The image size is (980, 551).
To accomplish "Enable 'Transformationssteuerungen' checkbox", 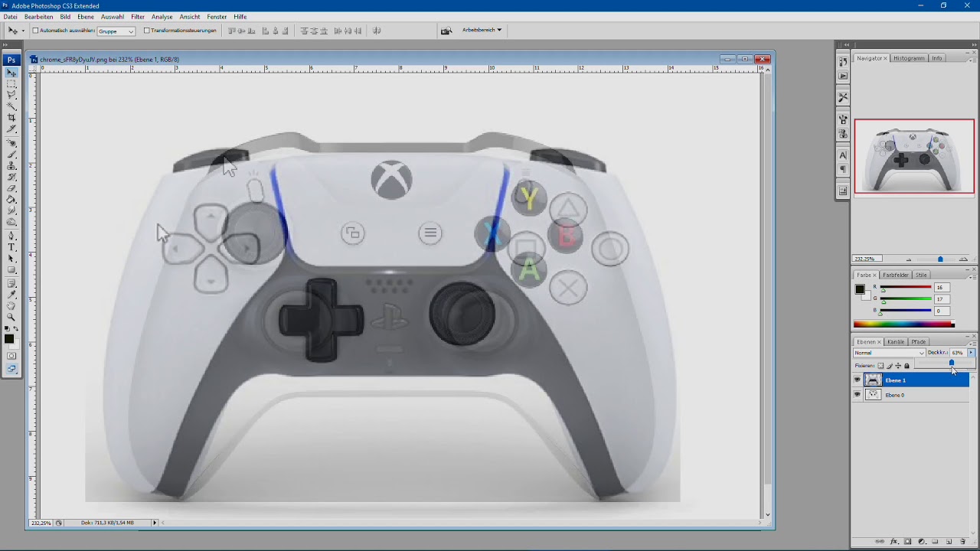I will (146, 31).
